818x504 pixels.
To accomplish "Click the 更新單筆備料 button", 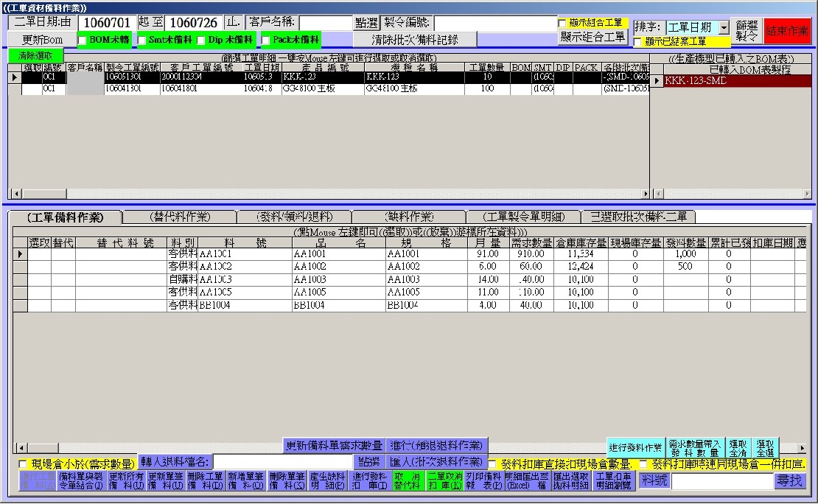I will click(165, 481).
